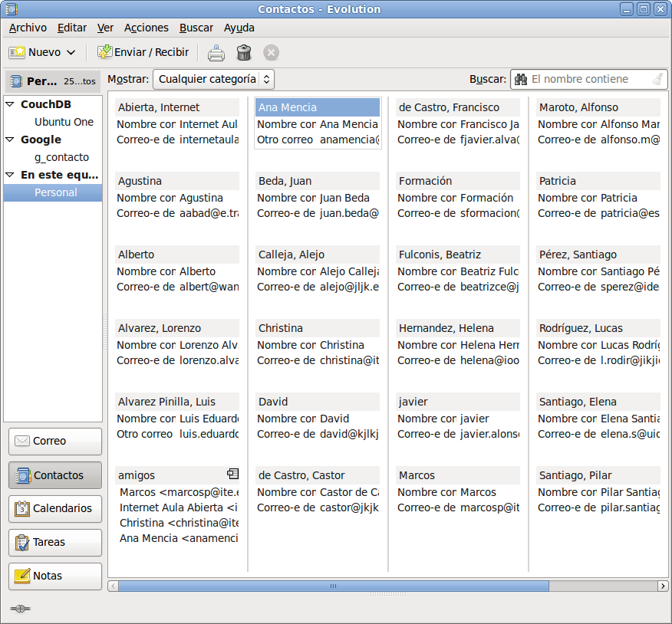Select the Ubuntu One address book

point(64,122)
